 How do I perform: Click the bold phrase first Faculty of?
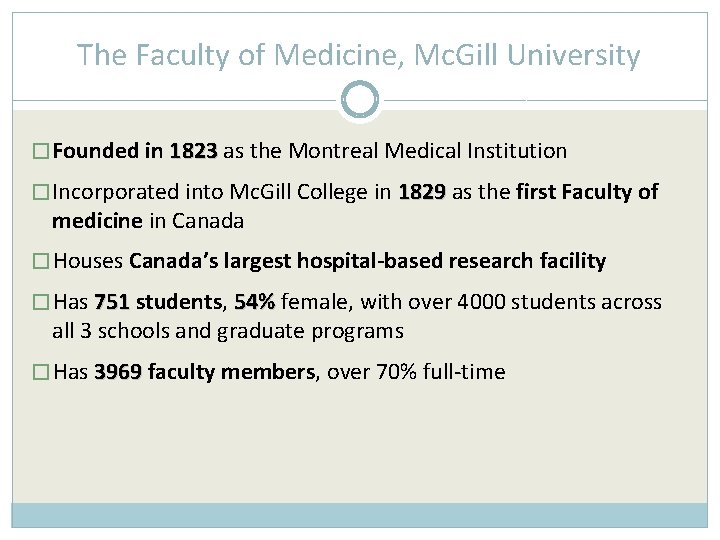587,192
